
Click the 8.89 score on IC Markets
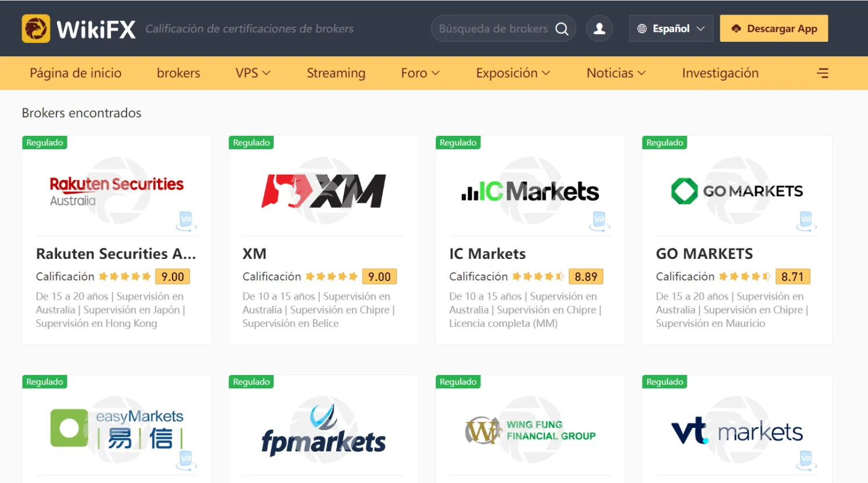click(x=586, y=277)
